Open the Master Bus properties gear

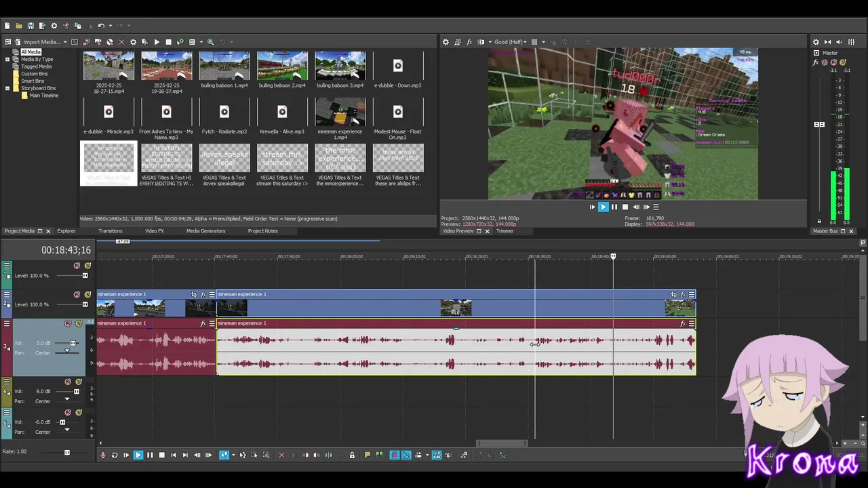(x=816, y=42)
